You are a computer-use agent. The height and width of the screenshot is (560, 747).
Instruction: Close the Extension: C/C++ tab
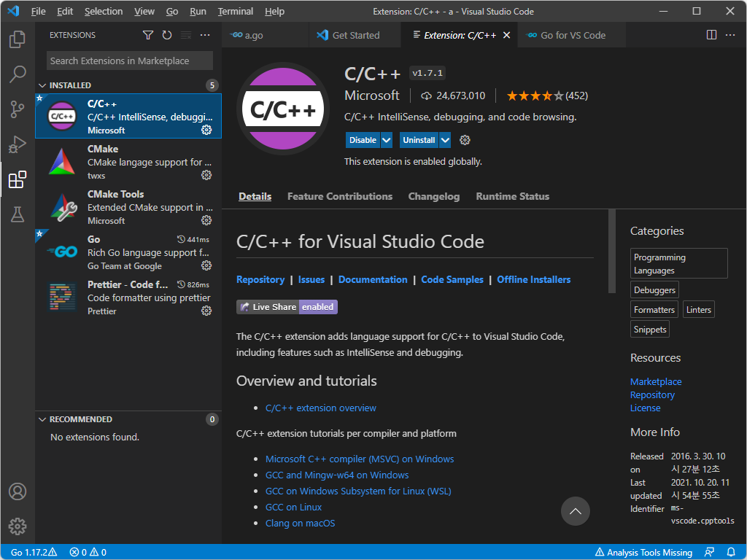click(x=507, y=35)
